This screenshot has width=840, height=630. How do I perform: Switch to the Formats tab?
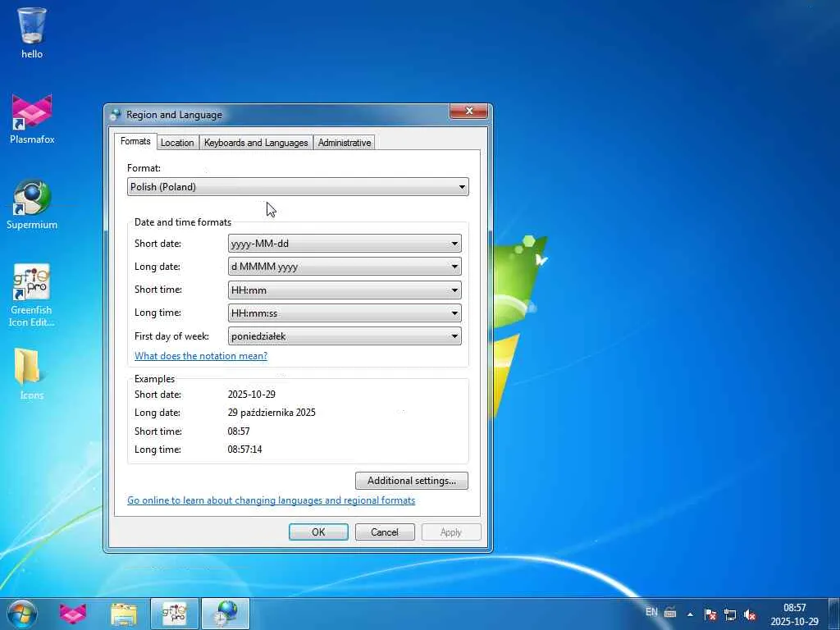pyautogui.click(x=135, y=141)
